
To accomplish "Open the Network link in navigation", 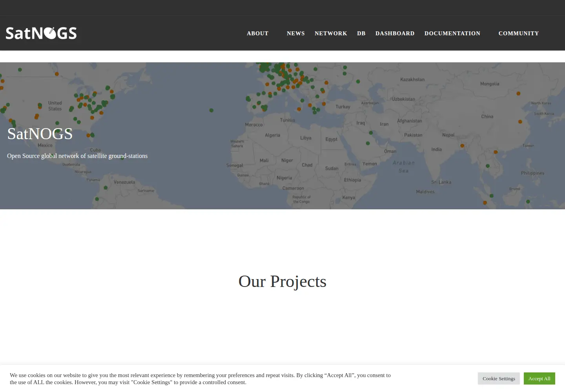I will [x=331, y=33].
